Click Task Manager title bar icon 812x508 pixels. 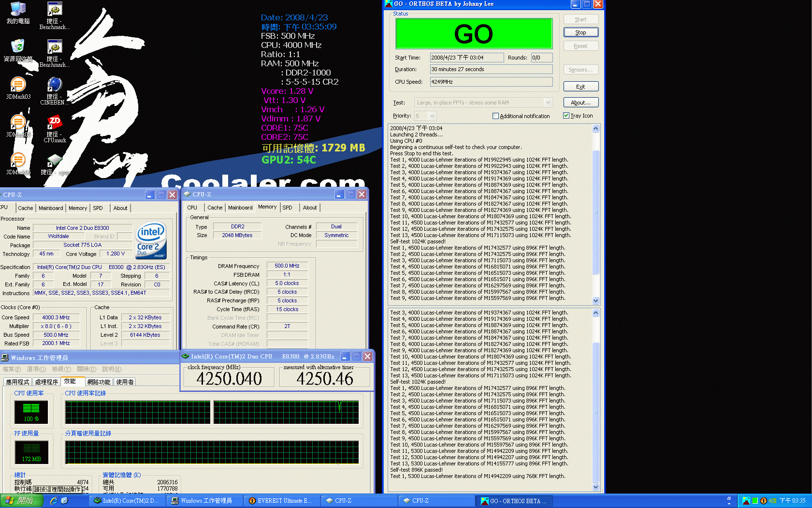click(5, 358)
